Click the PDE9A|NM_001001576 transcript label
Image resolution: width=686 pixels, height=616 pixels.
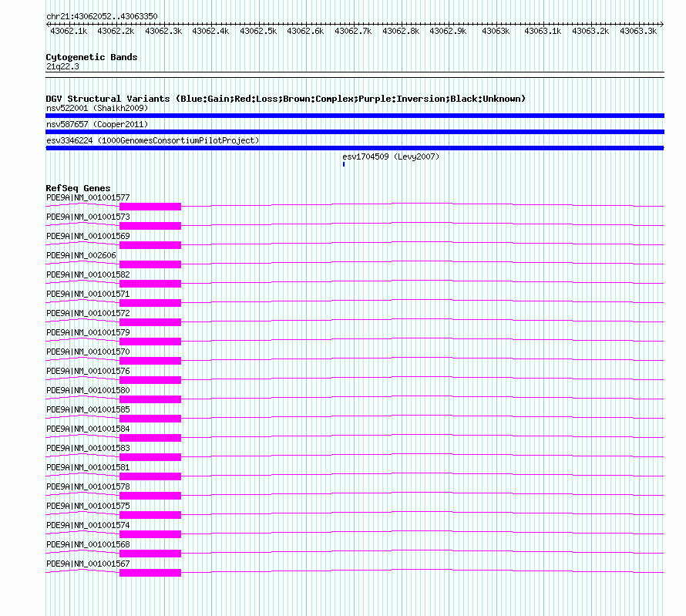point(88,371)
